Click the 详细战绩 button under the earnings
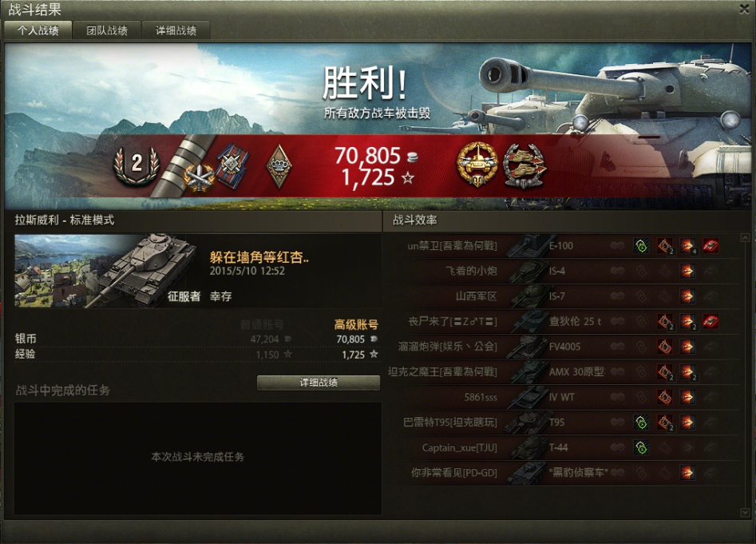Image resolution: width=756 pixels, height=544 pixels. [319, 383]
